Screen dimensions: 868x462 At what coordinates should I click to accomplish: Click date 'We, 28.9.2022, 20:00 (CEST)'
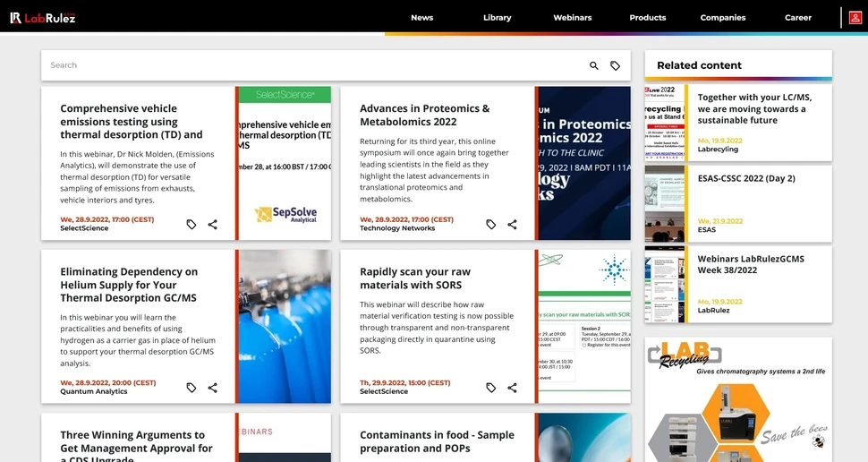pos(108,383)
